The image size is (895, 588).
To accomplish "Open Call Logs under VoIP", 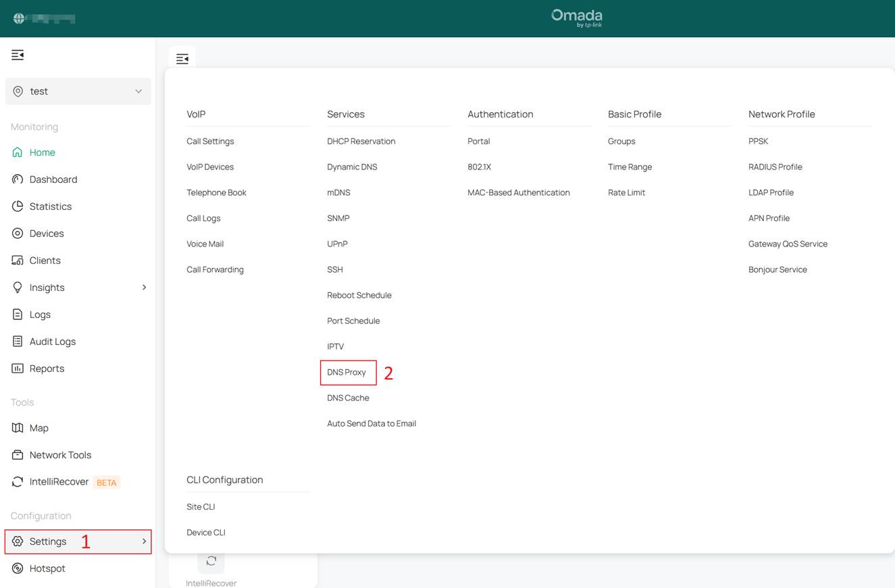I will click(203, 218).
